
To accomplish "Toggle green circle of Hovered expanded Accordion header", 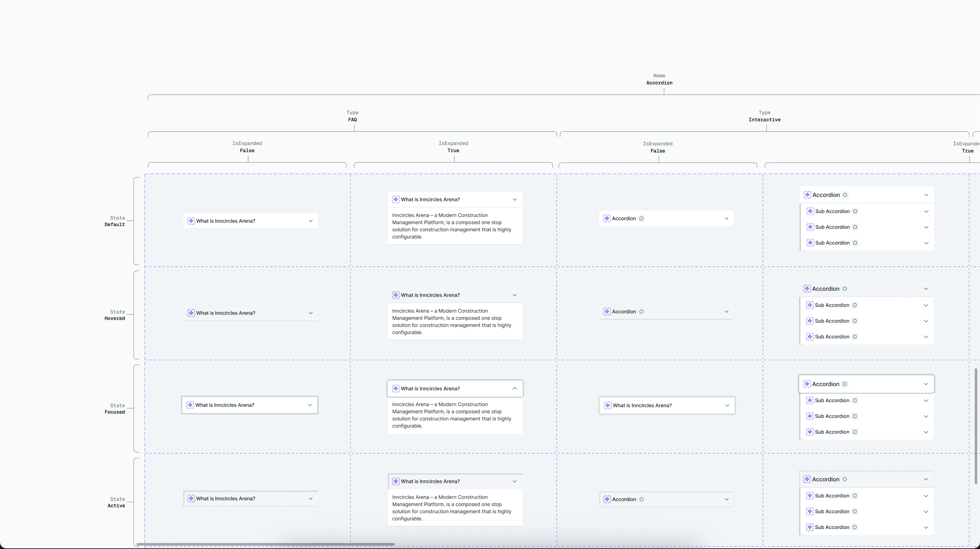I will [x=845, y=289].
